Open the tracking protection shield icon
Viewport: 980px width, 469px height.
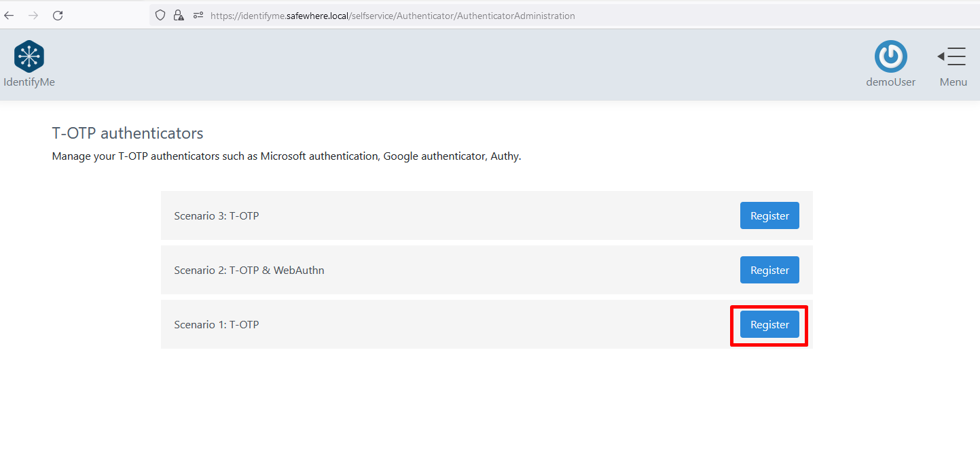(160, 16)
